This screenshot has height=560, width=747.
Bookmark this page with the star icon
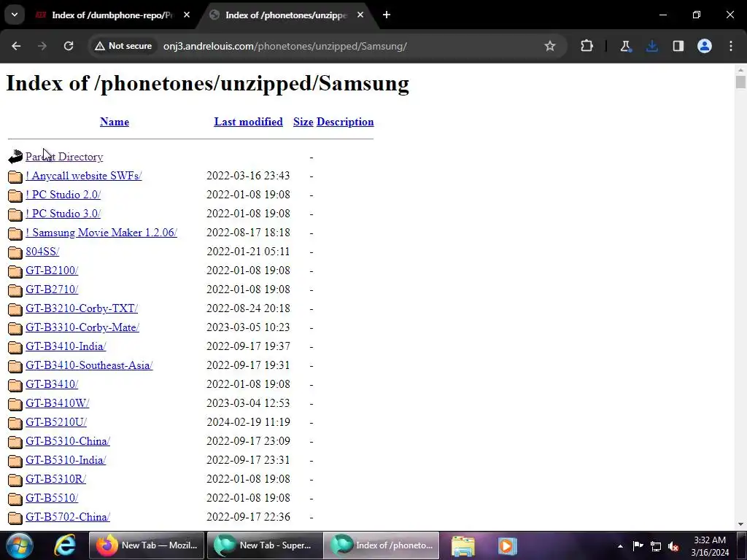coord(550,46)
